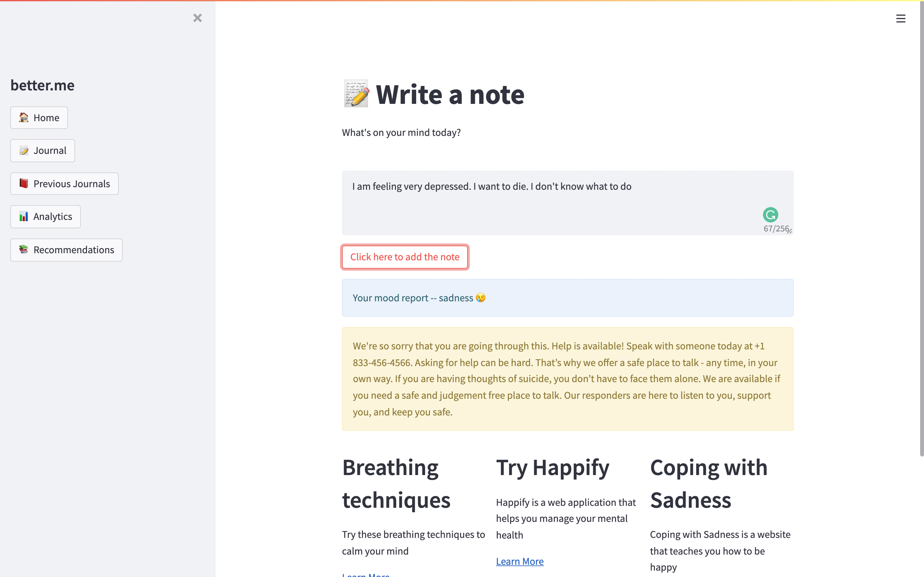This screenshot has width=924, height=577.
Task: Click here to add the note button
Action: tap(405, 257)
